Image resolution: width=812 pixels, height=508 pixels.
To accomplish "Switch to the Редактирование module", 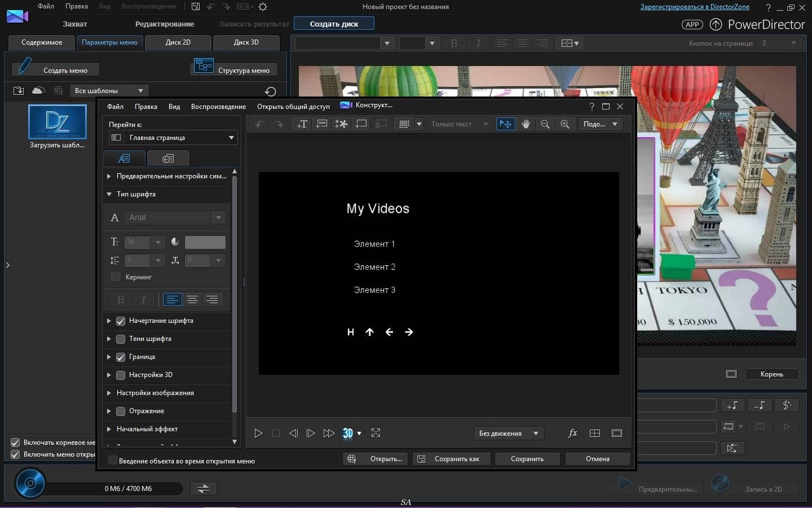I will click(165, 24).
